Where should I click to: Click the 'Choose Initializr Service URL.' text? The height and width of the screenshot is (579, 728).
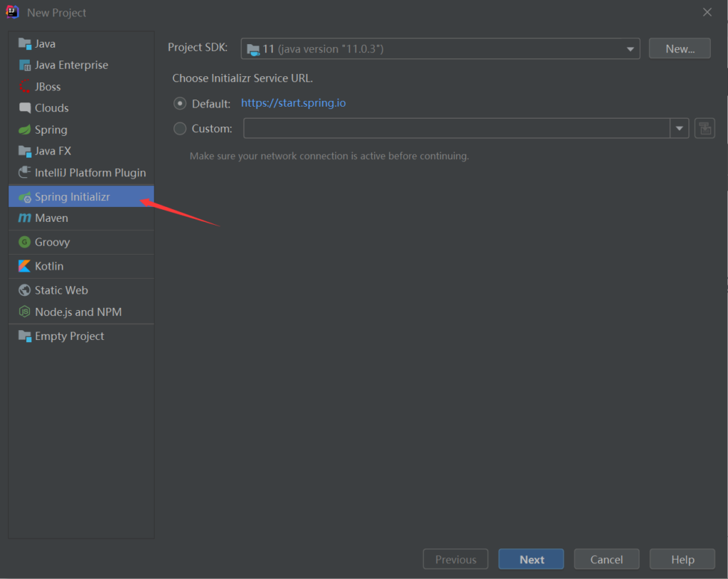pyautogui.click(x=242, y=78)
